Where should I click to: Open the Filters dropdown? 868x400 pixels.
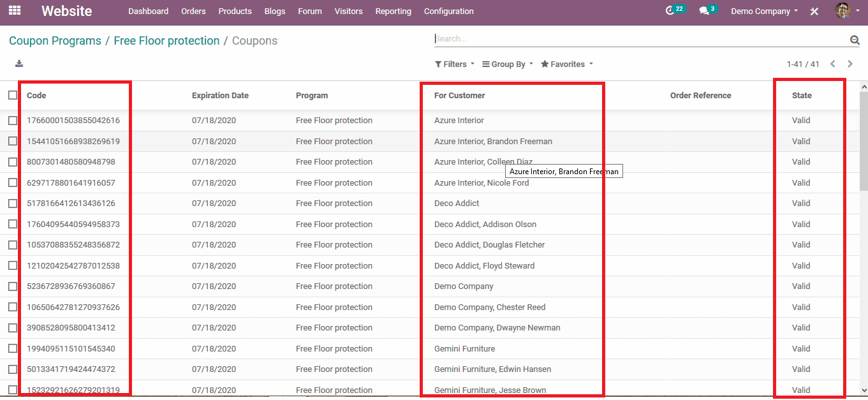455,64
